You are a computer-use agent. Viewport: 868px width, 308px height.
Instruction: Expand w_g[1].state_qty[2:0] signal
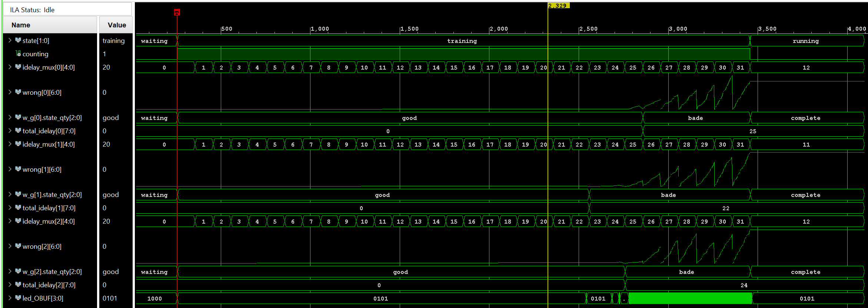coord(10,194)
